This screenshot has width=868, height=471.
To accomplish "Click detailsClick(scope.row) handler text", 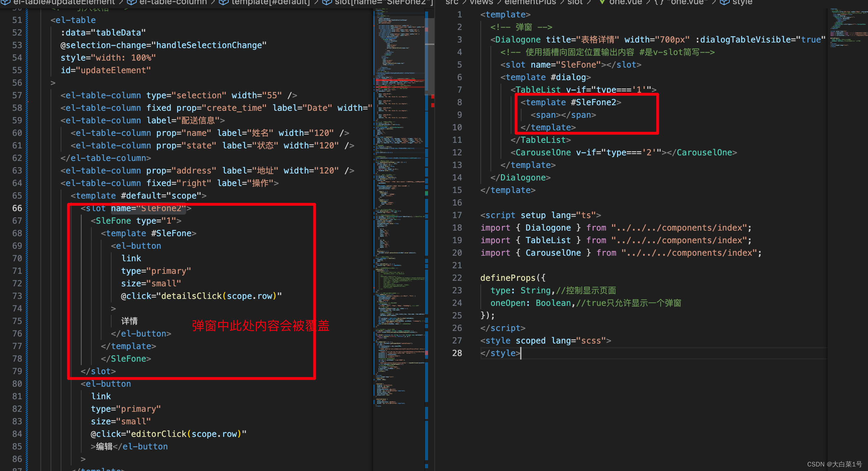I will click(219, 296).
